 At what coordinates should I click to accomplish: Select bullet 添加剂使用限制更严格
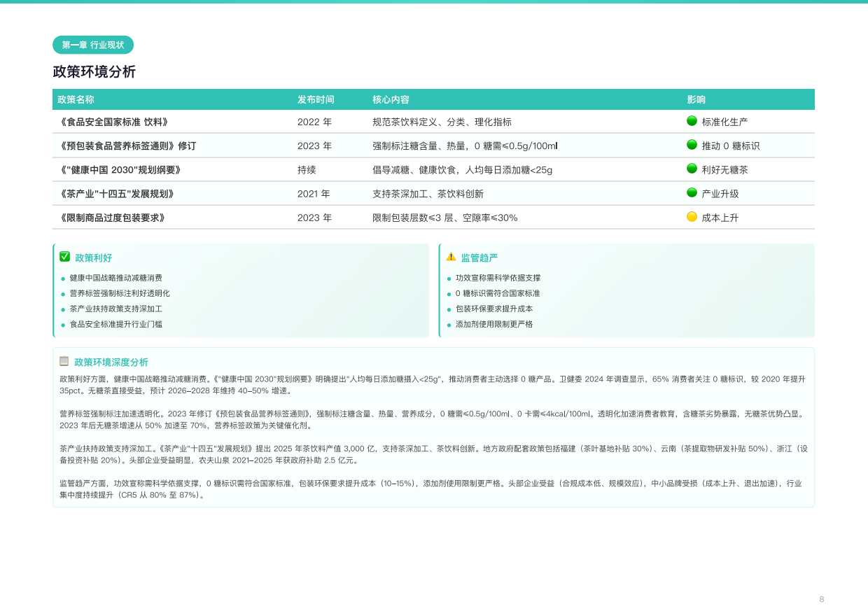494,324
